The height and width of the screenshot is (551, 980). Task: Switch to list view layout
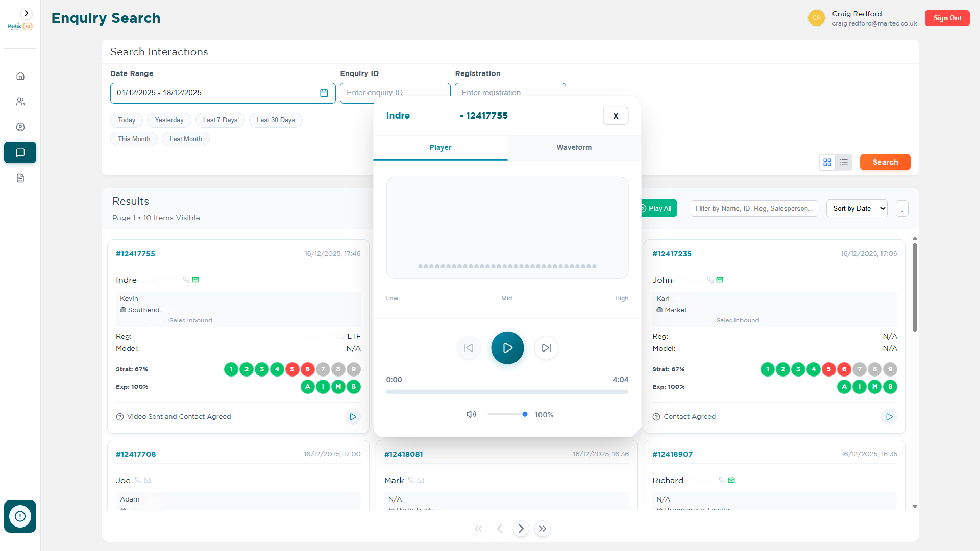(x=844, y=162)
